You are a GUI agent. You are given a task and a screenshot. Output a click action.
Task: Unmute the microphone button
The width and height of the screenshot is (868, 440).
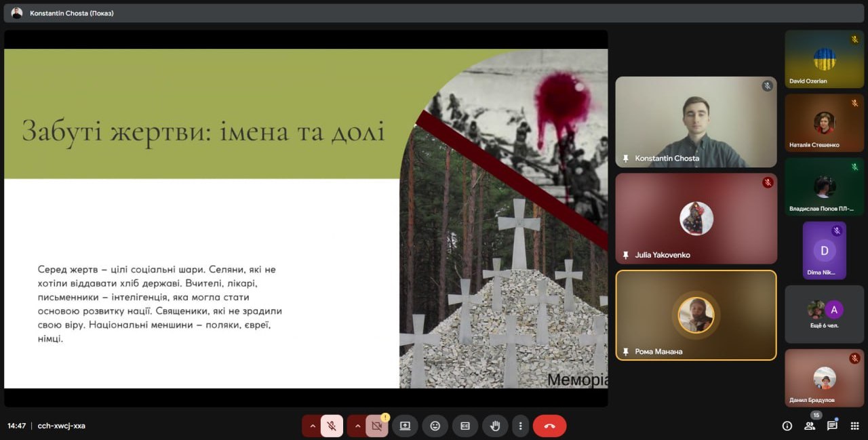tap(332, 426)
